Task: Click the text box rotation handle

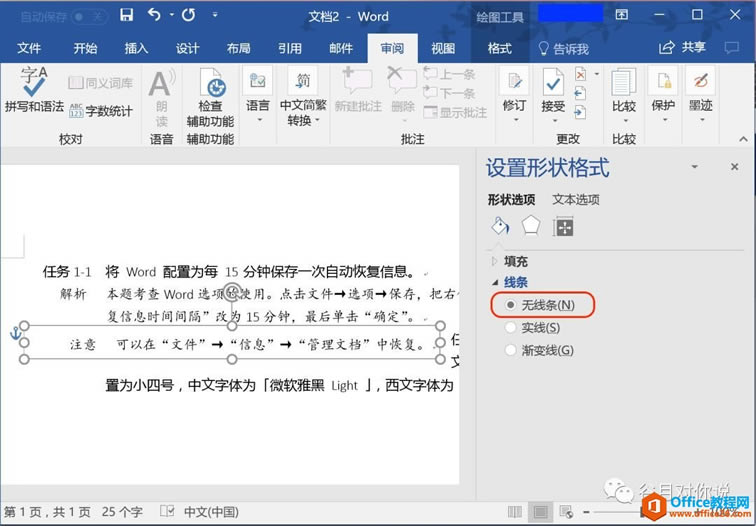Action: click(232, 292)
